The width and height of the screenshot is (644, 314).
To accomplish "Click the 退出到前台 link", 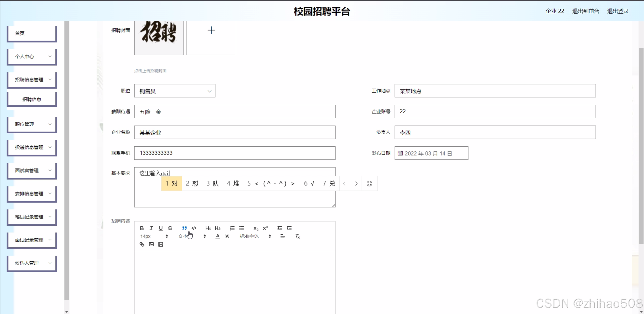I will click(x=586, y=11).
